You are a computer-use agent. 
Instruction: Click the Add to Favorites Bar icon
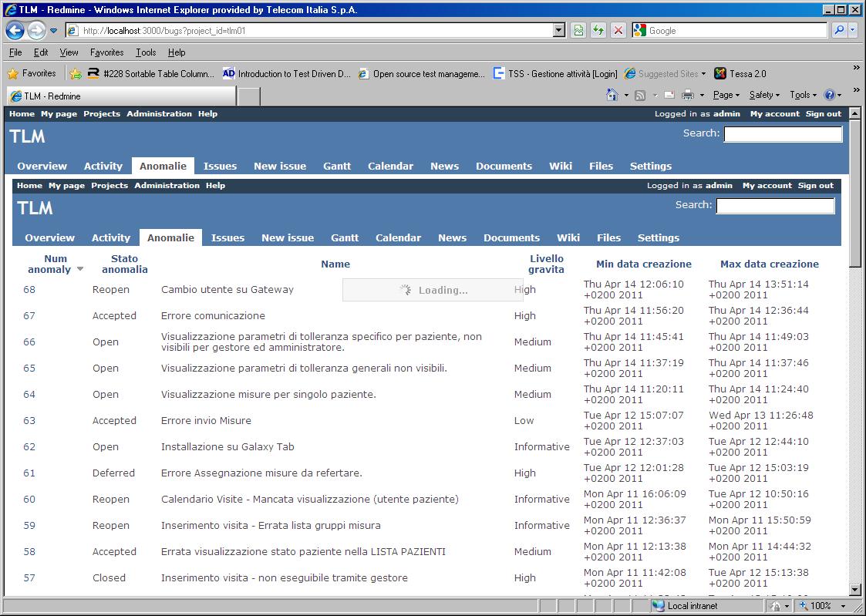pyautogui.click(x=76, y=74)
